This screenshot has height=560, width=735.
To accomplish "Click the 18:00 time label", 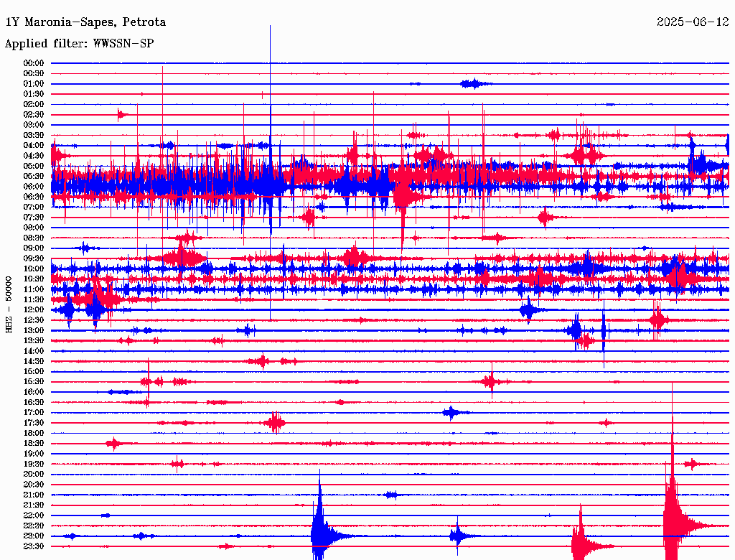I will click(x=34, y=433).
